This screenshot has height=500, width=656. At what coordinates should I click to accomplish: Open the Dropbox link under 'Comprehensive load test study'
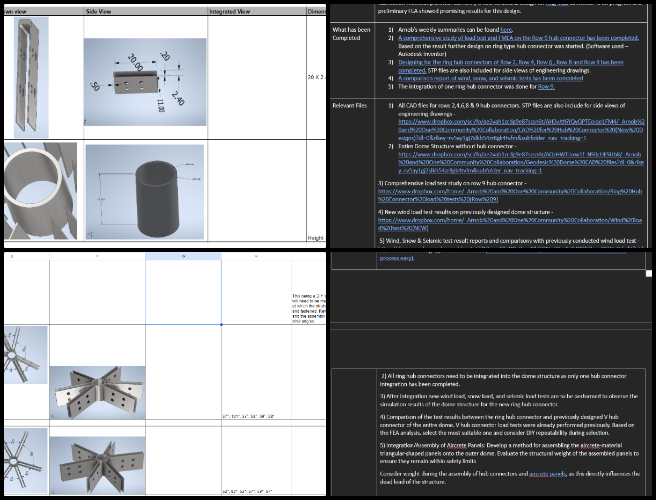pos(510,195)
